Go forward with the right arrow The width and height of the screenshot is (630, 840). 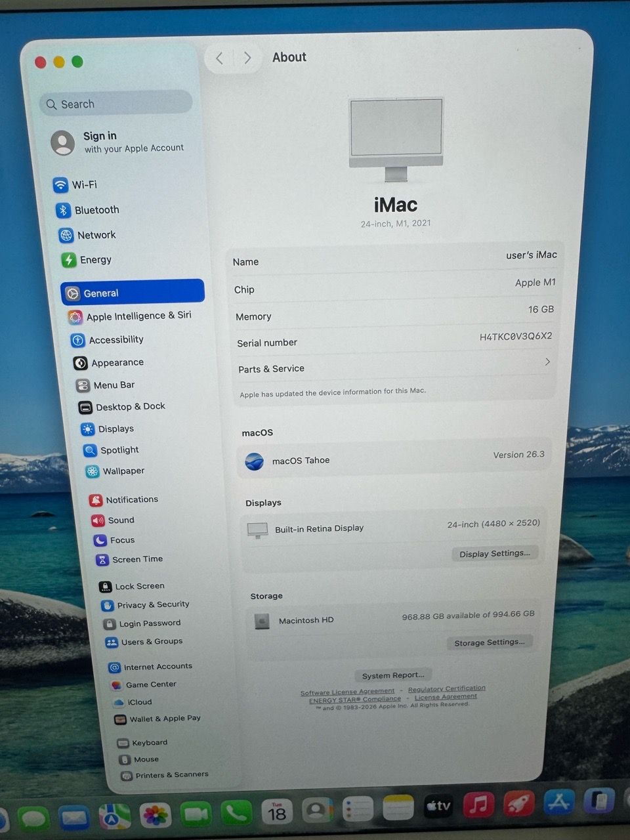coord(247,58)
